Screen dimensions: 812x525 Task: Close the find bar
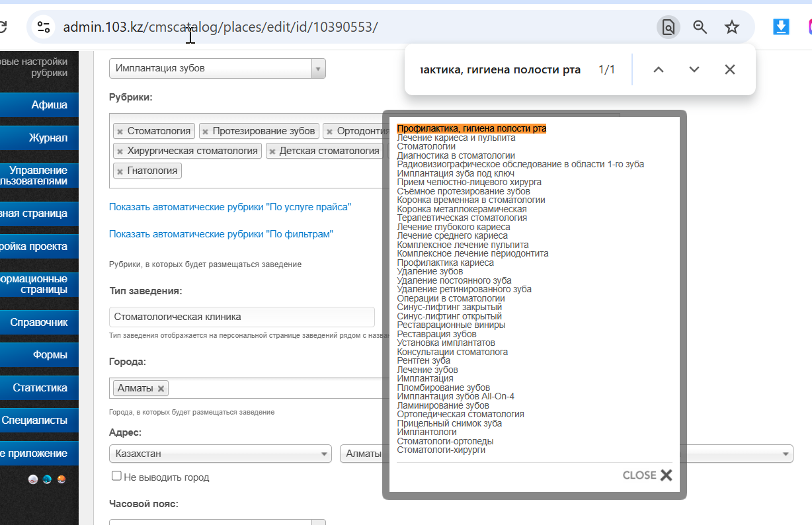pyautogui.click(x=729, y=69)
